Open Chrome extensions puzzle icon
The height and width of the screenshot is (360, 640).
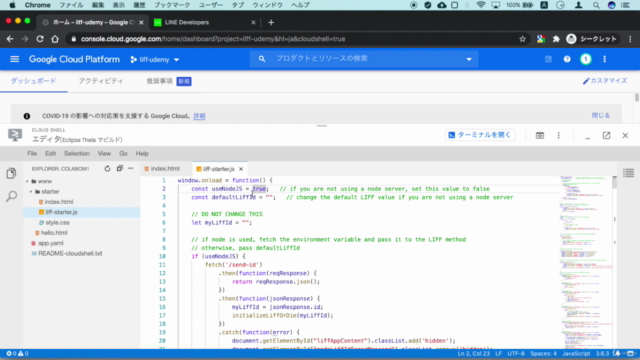pos(556,39)
